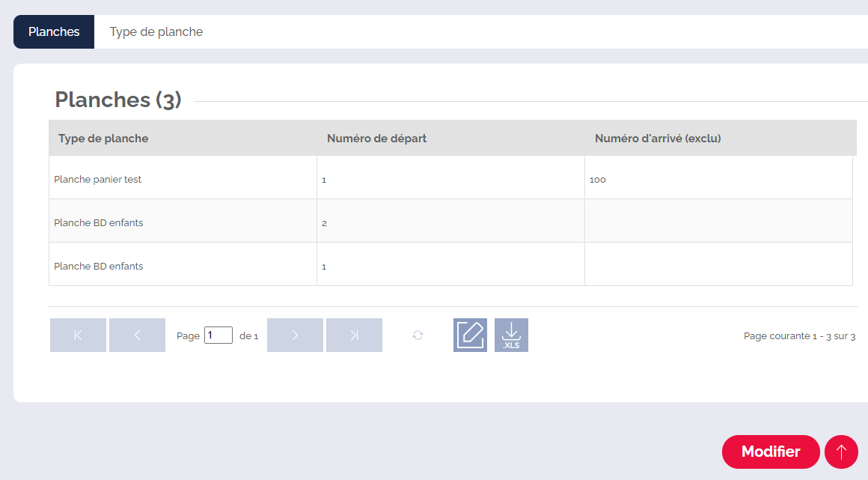Click the arrival number 100 cell

click(x=718, y=179)
